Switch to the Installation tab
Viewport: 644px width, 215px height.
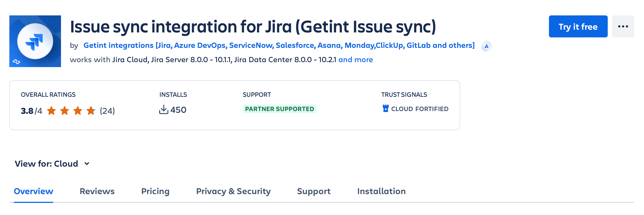381,191
